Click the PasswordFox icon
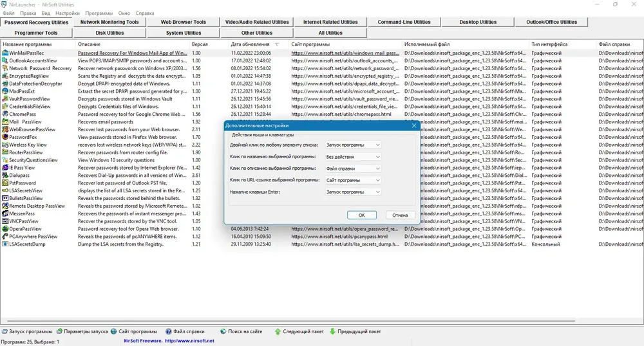Viewport: 644px width, 346px height. (x=5, y=137)
